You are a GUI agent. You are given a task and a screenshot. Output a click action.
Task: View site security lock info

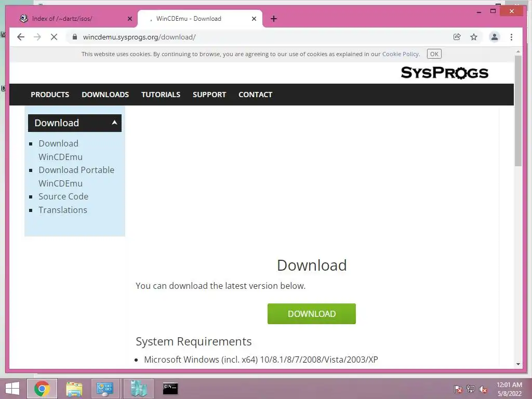(75, 37)
